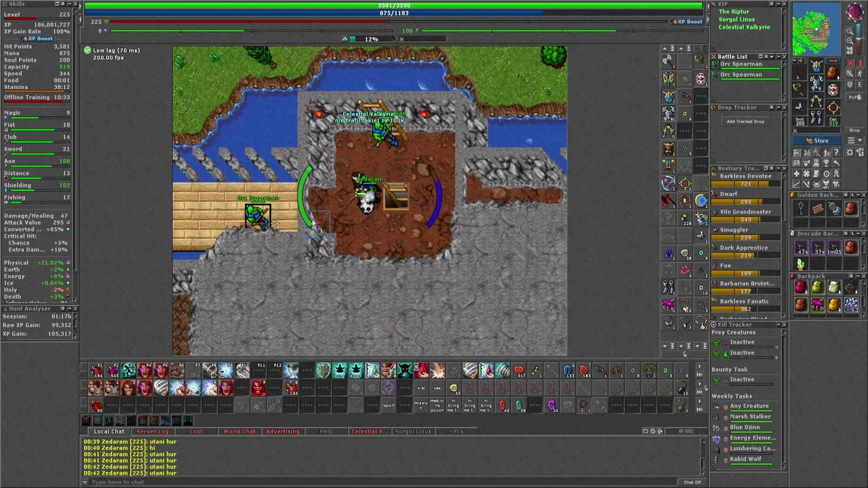
Task: Select first Orc Spearman in Battle List
Action: pyautogui.click(x=746, y=64)
